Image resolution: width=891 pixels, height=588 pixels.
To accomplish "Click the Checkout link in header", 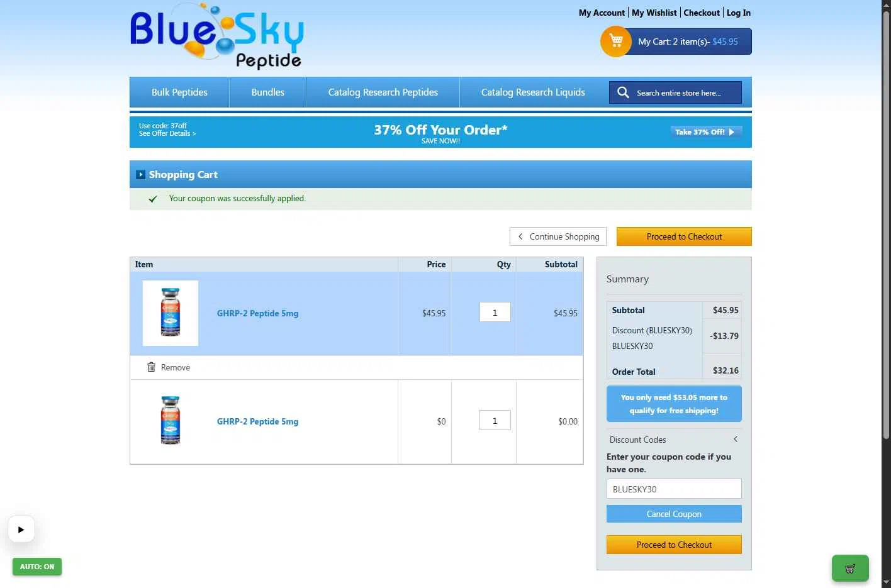I will 702,13.
